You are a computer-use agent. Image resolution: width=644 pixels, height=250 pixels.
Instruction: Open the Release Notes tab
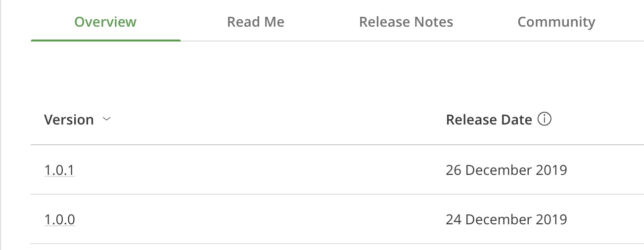coord(406,22)
